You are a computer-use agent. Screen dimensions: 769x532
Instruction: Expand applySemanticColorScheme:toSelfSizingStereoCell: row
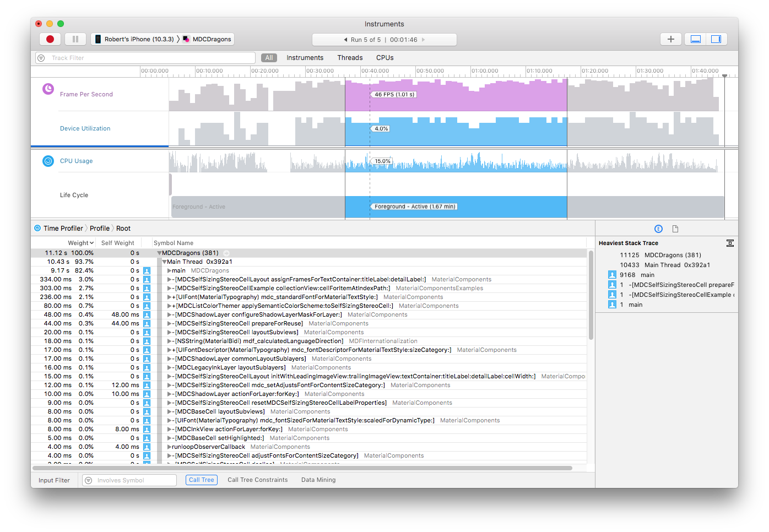click(x=169, y=306)
